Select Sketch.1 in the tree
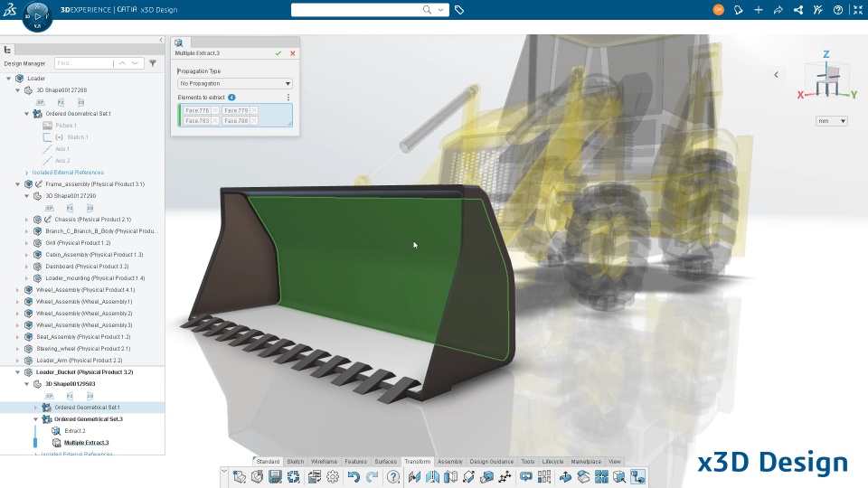Viewport: 868px width, 488px height. [78, 137]
